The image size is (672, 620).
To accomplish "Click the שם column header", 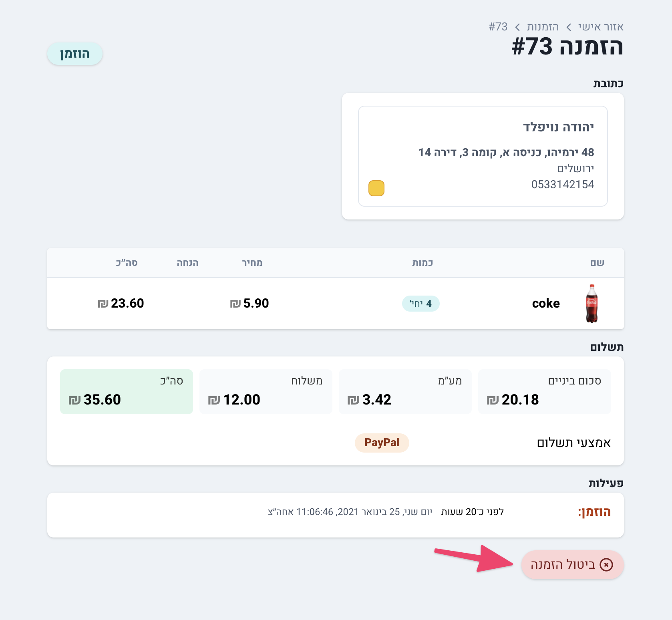I will (x=597, y=263).
